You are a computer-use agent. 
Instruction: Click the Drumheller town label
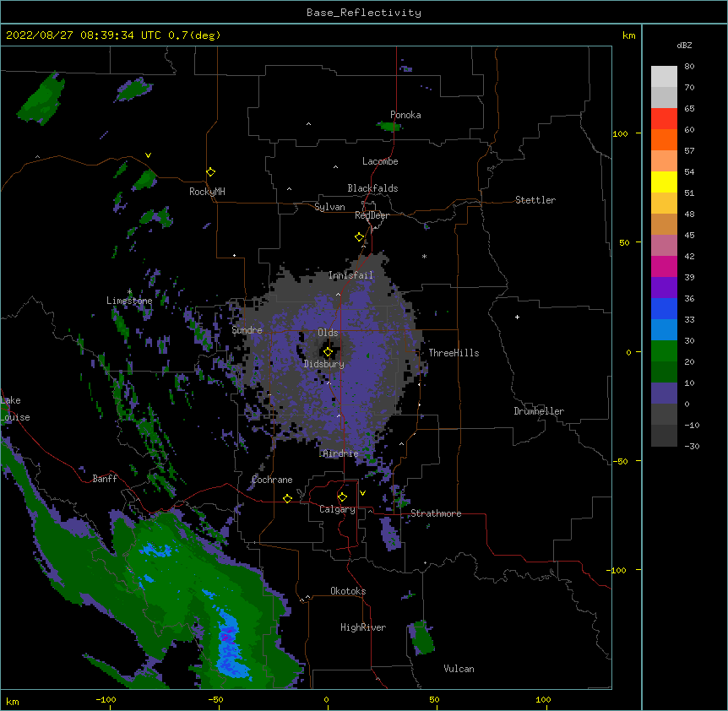539,411
